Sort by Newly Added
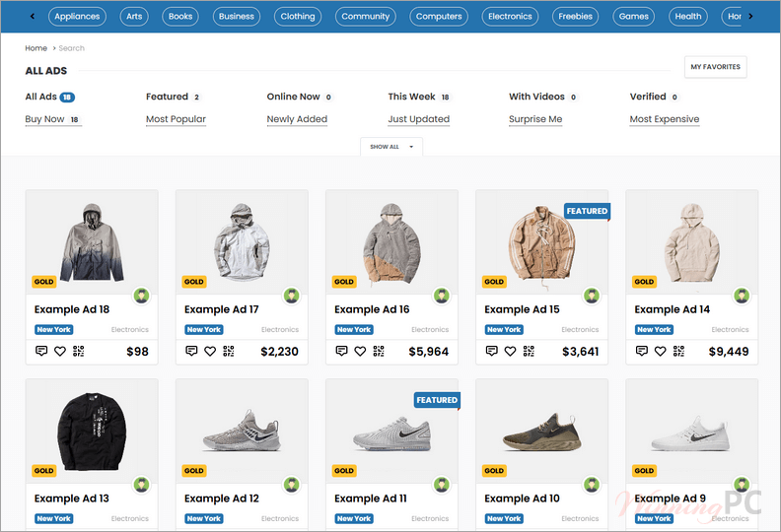 [297, 119]
